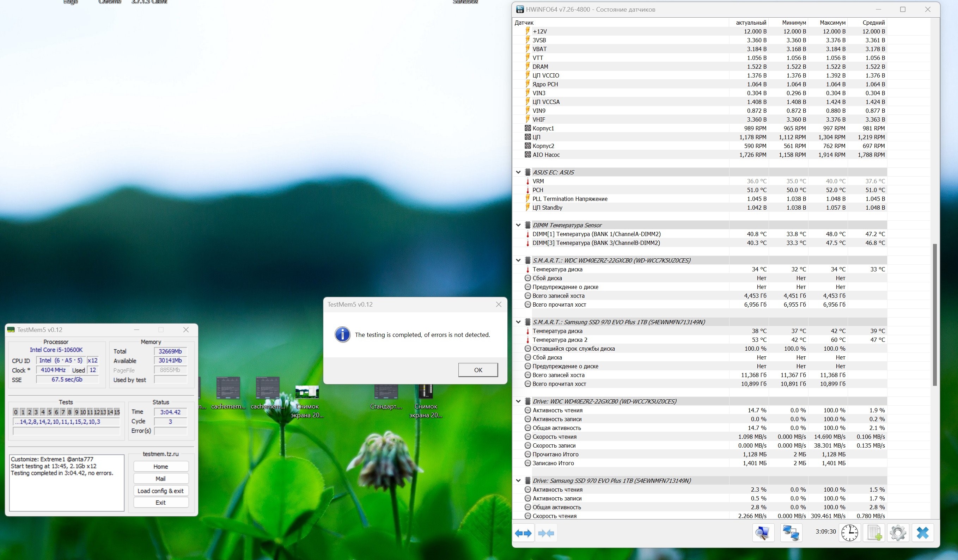This screenshot has width=958, height=560.
Task: Click the collapse columns inward arrows icon
Action: (x=546, y=534)
